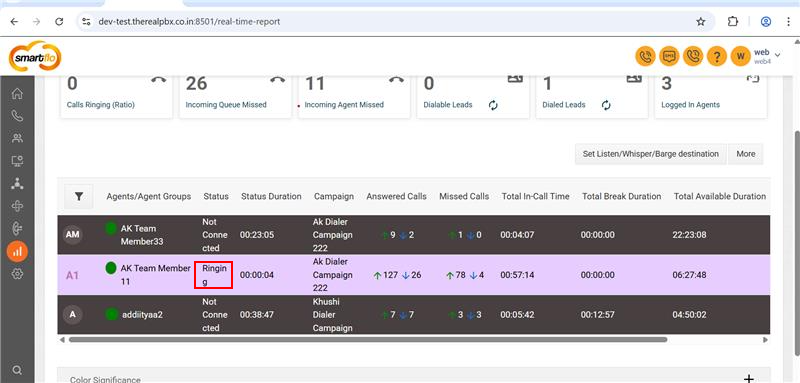The width and height of the screenshot is (800, 383).
Task: Open the orange SMS icon
Action: (x=669, y=56)
